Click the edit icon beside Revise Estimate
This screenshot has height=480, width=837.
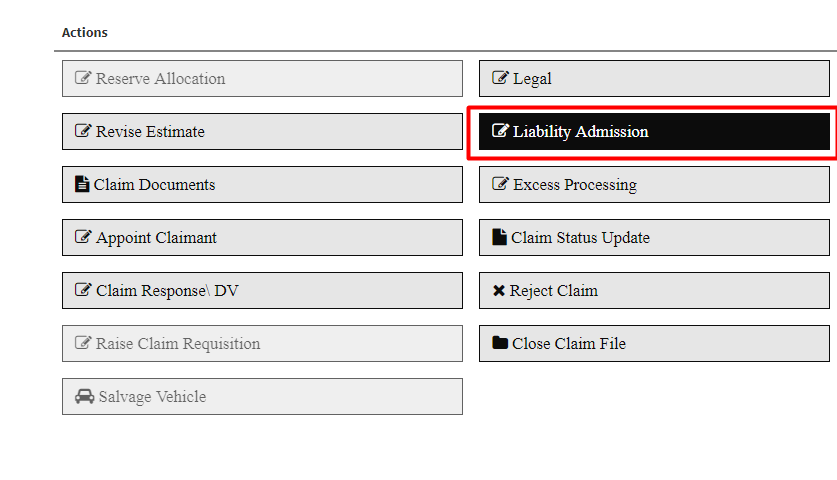[x=84, y=132]
